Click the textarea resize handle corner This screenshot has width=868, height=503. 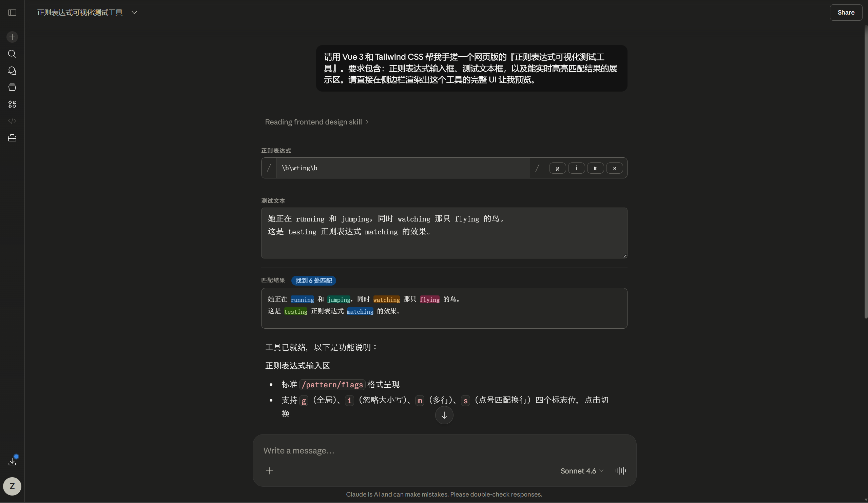coord(625,256)
